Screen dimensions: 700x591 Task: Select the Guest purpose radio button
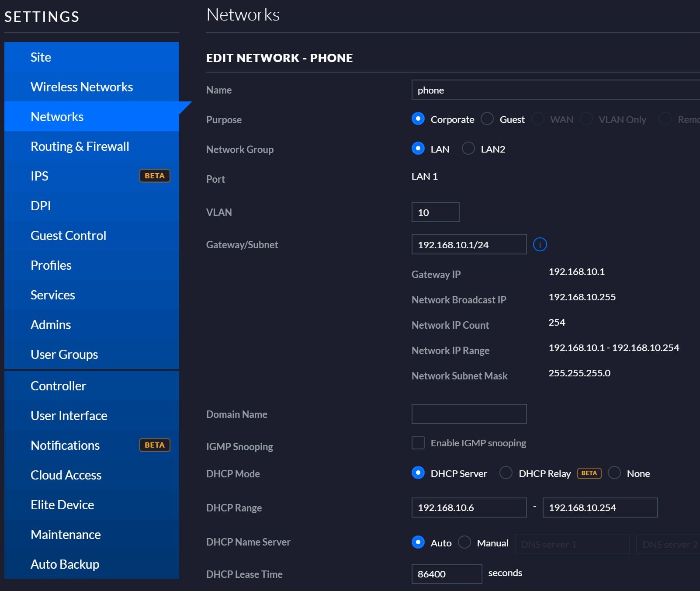pos(487,119)
